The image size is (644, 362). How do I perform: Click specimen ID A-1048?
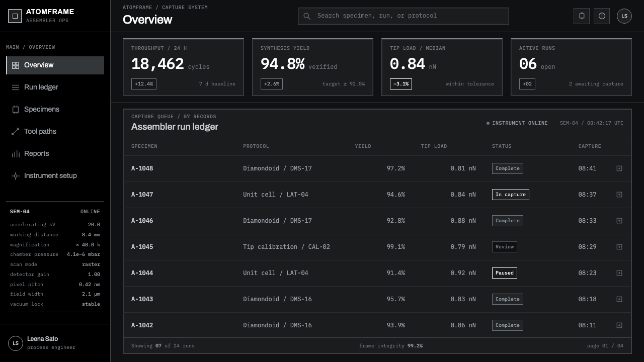coord(142,168)
